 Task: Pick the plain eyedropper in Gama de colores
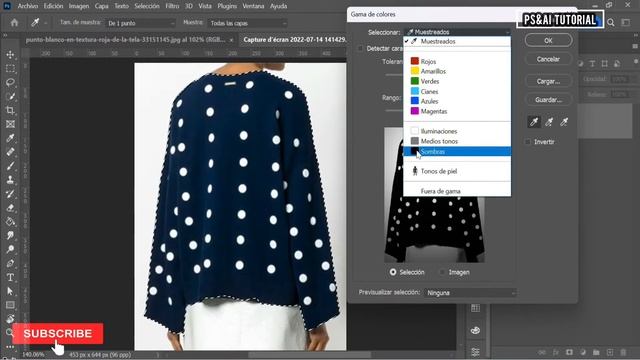[x=534, y=122]
